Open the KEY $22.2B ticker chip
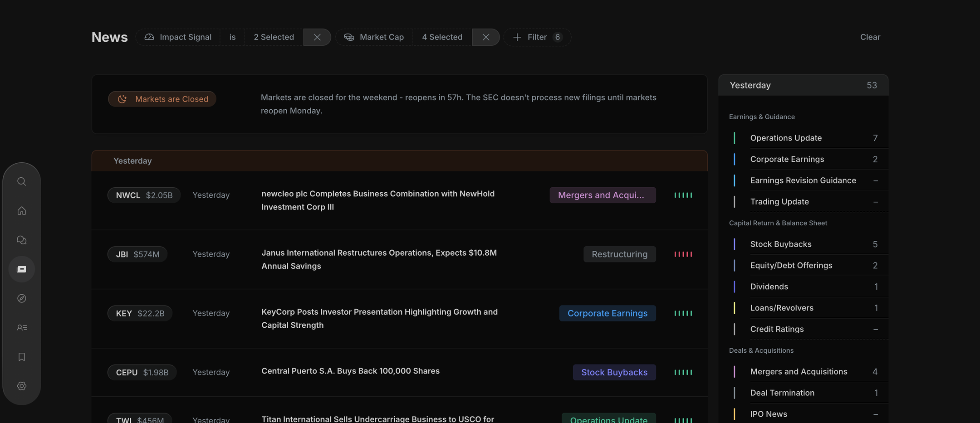Screen dimensions: 980x423 [140, 313]
